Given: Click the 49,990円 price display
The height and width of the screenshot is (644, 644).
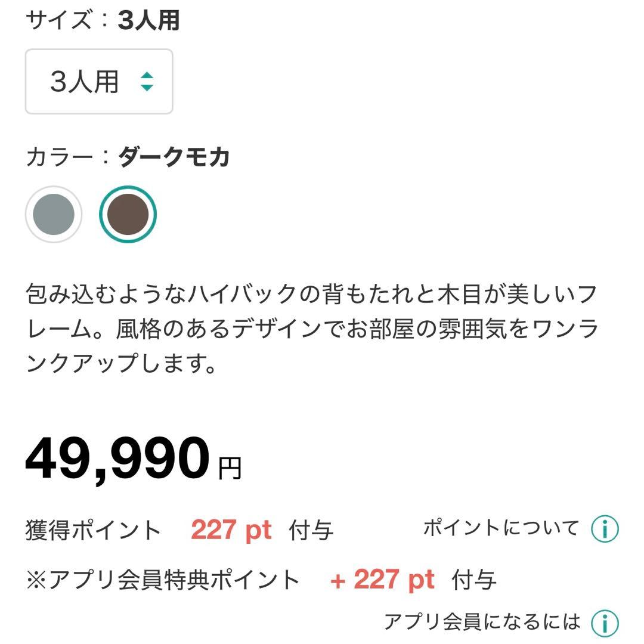Looking at the screenshot, I should click(131, 459).
